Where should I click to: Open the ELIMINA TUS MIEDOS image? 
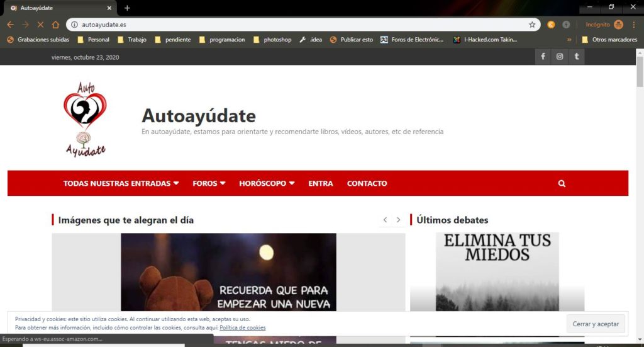(x=497, y=271)
